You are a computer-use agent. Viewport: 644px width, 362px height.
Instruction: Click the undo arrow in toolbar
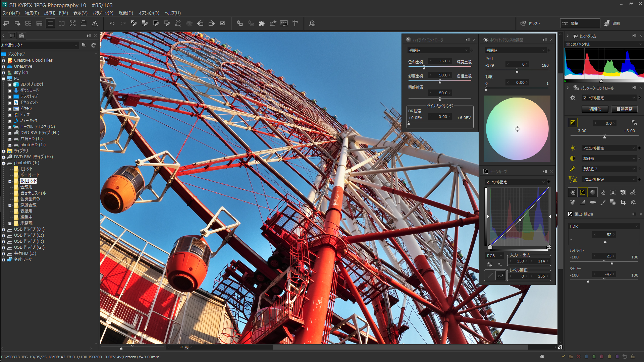pyautogui.click(x=112, y=23)
